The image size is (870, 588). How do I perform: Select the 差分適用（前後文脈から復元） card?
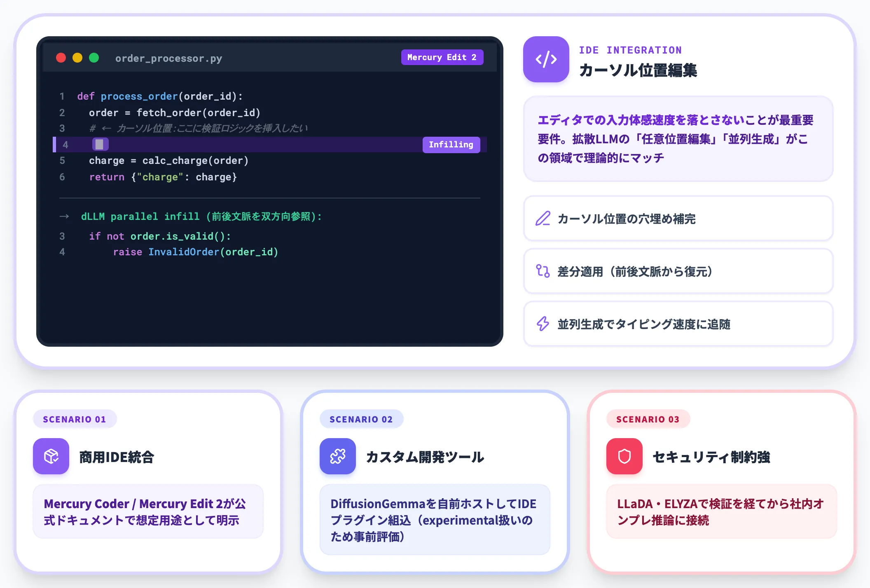pos(678,271)
